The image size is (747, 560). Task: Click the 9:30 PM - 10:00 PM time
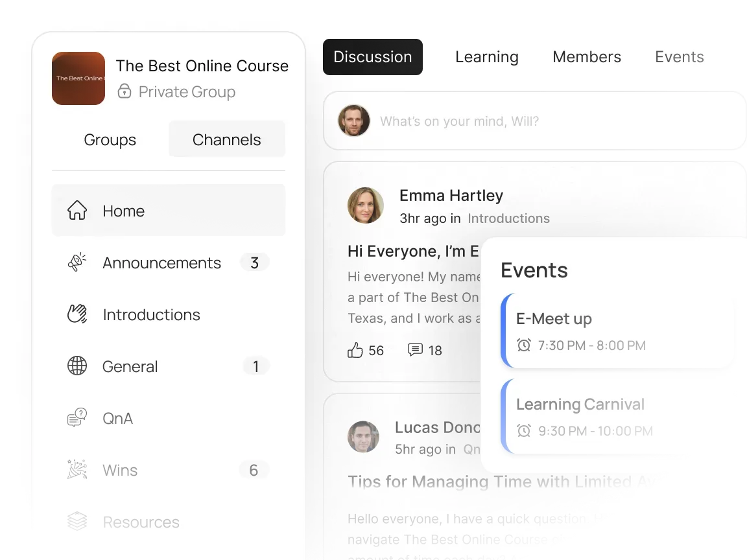595,431
